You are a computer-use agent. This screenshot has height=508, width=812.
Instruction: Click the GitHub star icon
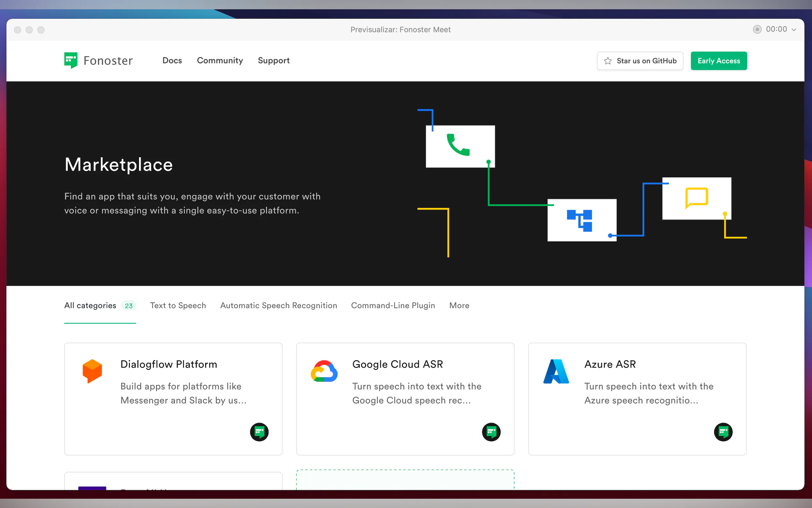pyautogui.click(x=608, y=61)
